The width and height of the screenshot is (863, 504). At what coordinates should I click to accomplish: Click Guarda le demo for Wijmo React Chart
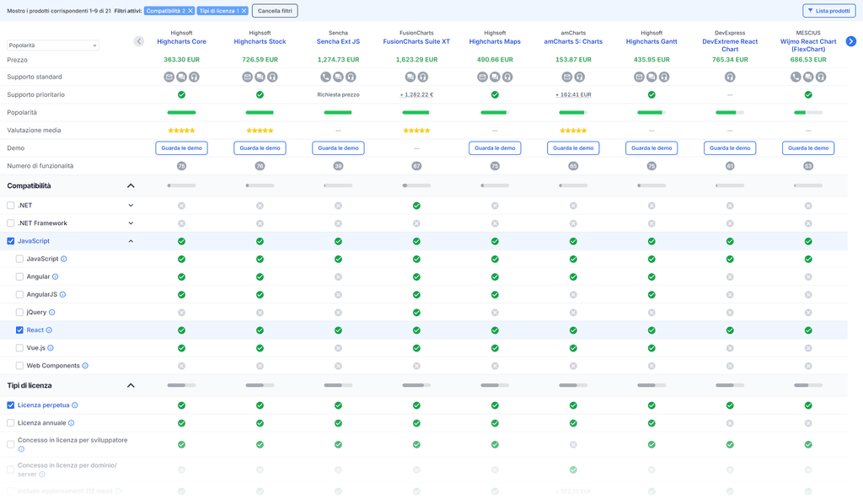(x=808, y=148)
